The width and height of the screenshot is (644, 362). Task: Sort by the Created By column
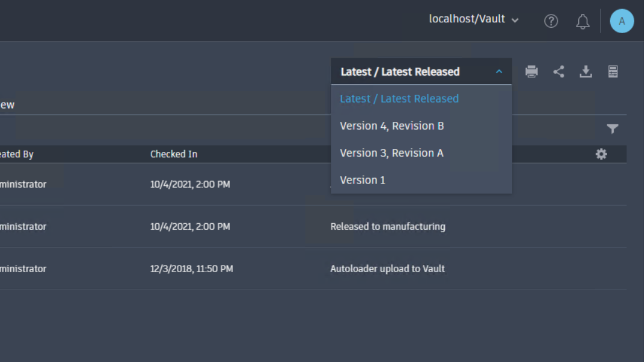click(x=16, y=154)
